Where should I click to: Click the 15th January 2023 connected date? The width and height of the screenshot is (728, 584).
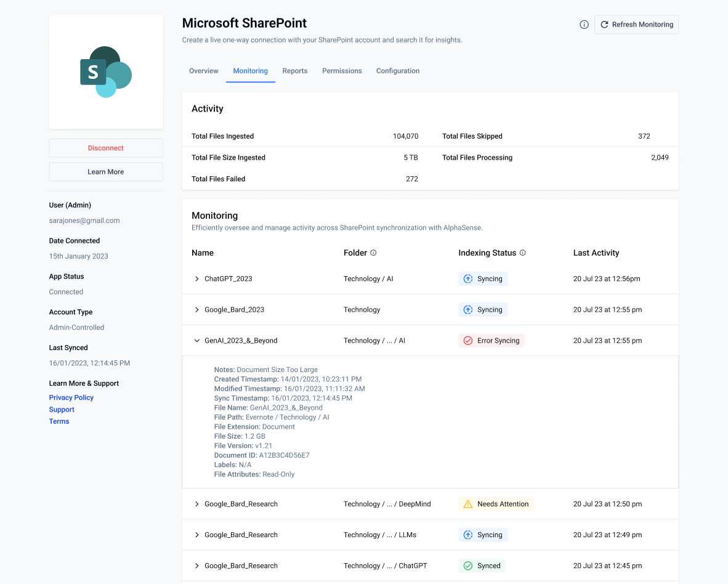pos(78,256)
